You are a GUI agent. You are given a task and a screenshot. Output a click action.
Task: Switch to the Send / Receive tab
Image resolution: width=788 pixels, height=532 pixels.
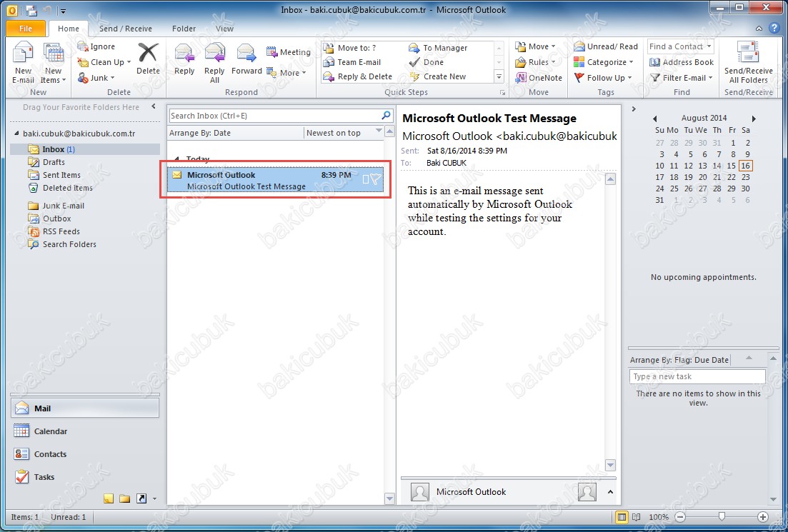[125, 29]
